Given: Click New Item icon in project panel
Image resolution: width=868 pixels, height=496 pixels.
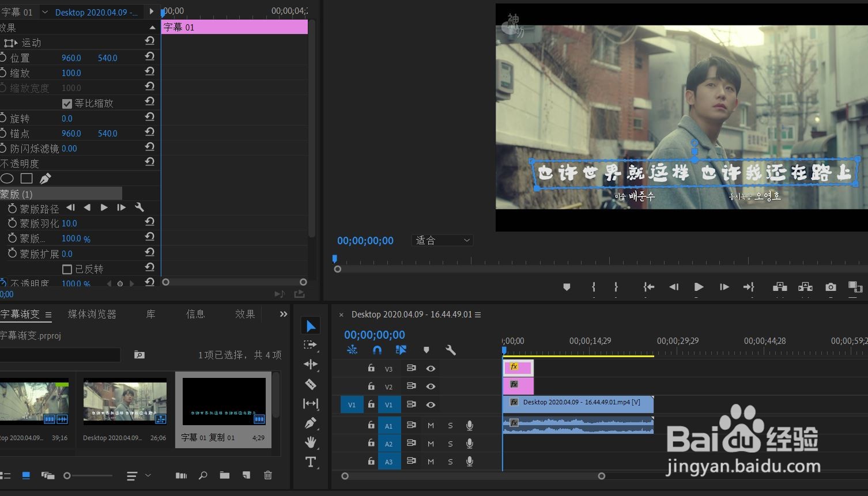Looking at the screenshot, I should pyautogui.click(x=247, y=475).
